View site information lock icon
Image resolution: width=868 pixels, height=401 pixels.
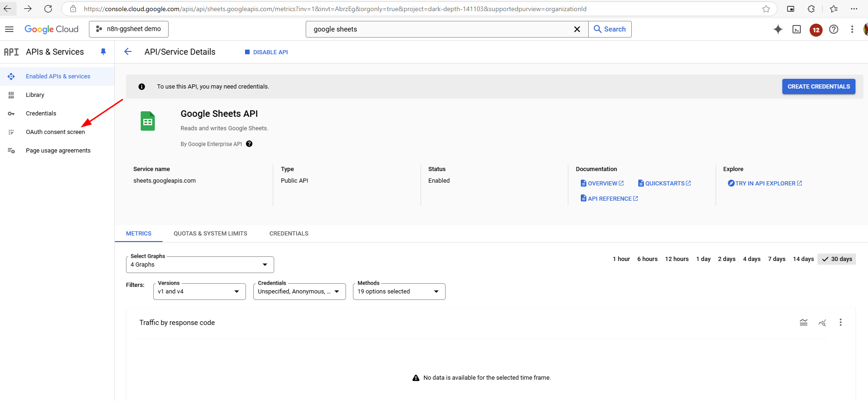pyautogui.click(x=73, y=9)
